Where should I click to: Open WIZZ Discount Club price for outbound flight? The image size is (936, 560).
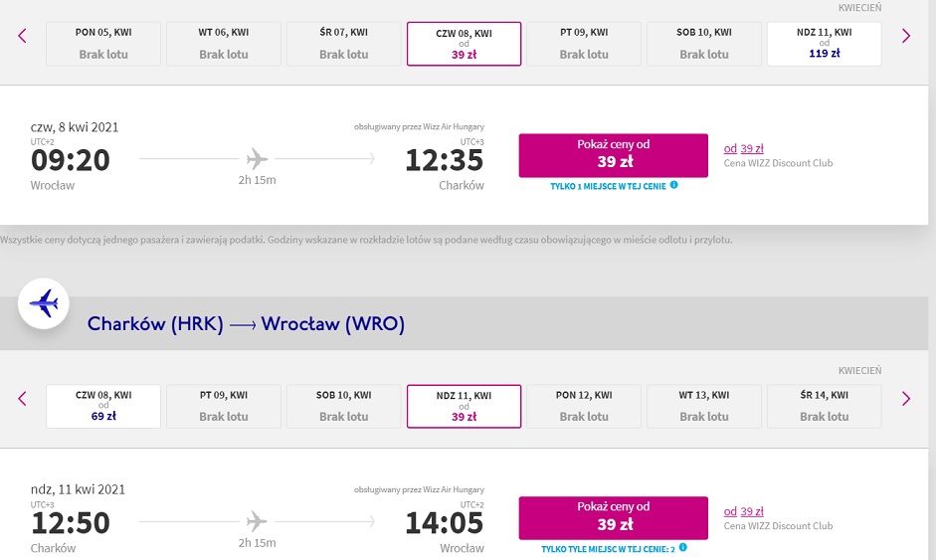pos(743,148)
